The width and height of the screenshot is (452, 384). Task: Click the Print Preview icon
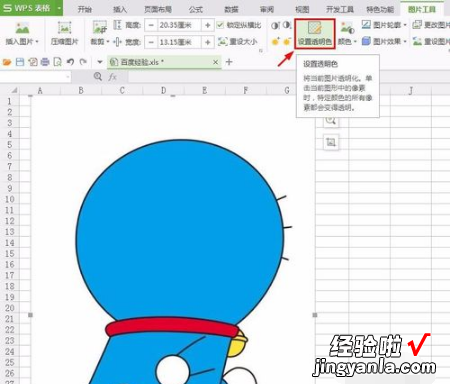58,62
